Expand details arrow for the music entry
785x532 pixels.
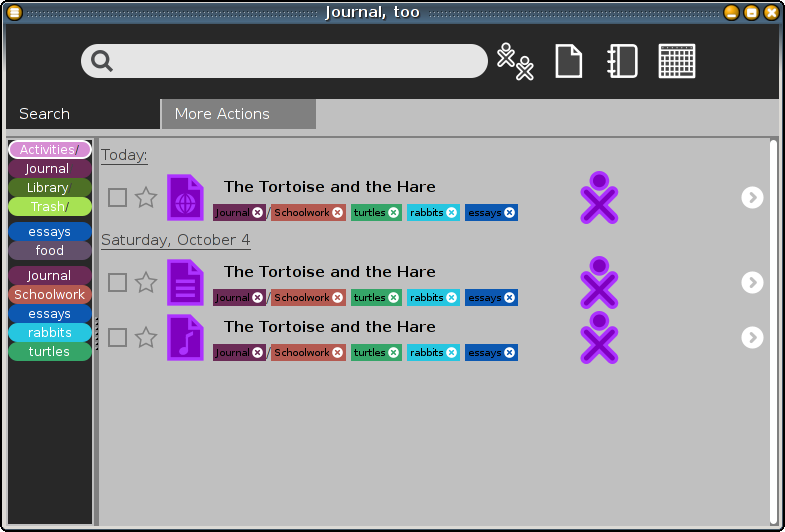pos(752,338)
